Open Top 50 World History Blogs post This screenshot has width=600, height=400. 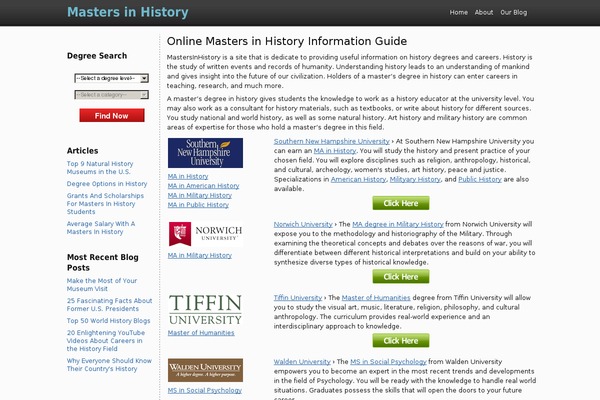point(108,321)
